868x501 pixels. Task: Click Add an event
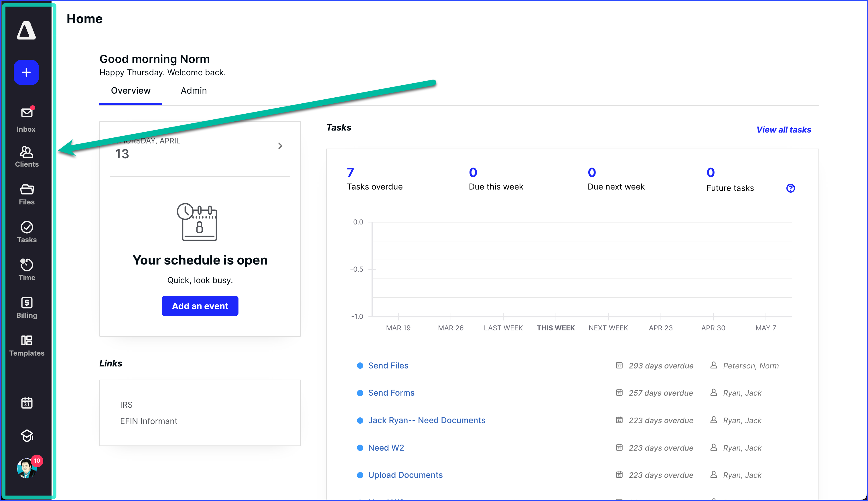coord(200,305)
